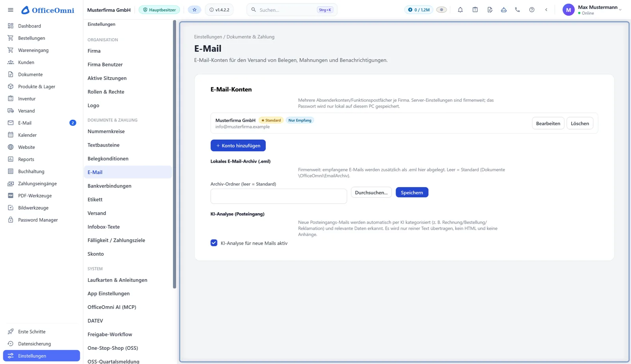
Task: Click the Hauptbesitzer badge
Action: click(159, 10)
